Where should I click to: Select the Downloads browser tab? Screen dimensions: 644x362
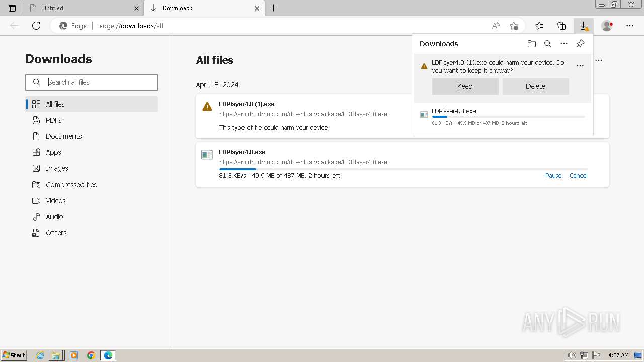pos(204,8)
